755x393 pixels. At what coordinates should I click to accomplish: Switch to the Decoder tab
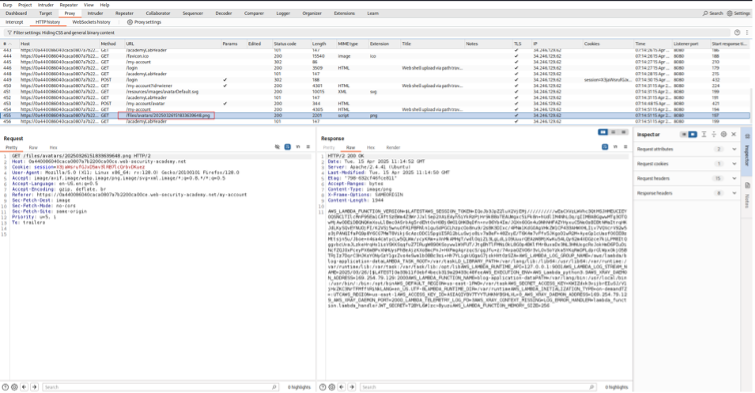223,13
